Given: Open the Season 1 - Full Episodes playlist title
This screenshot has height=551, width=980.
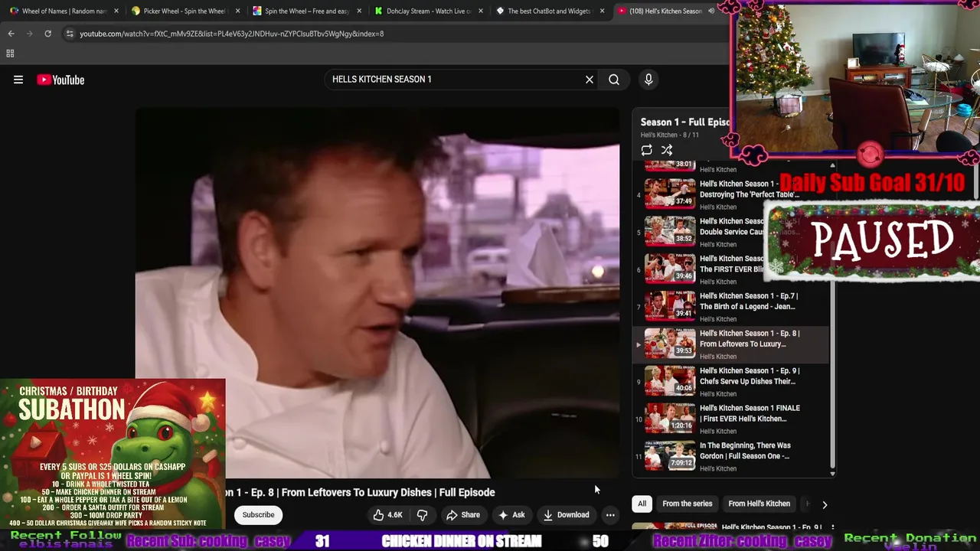Looking at the screenshot, I should (x=684, y=122).
